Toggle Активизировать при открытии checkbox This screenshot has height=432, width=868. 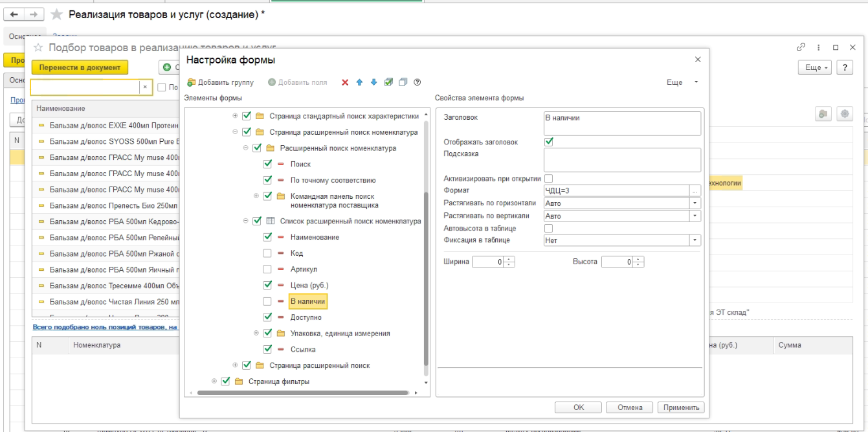[x=549, y=178]
